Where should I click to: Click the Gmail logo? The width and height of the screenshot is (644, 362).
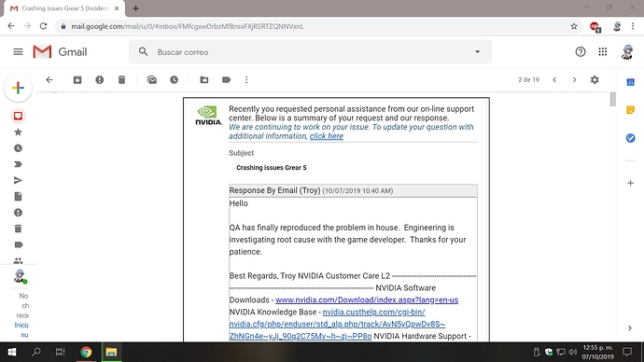(60, 51)
